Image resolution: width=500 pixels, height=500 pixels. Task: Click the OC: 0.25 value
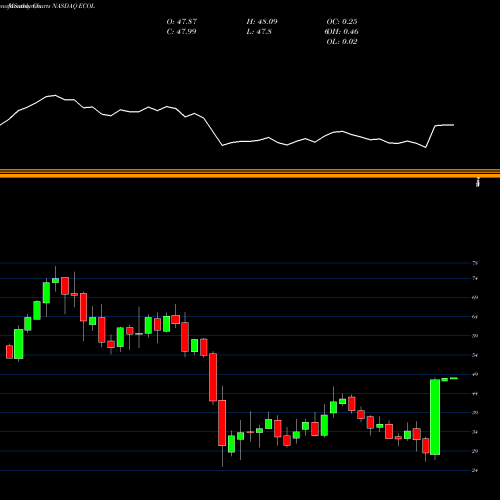coord(342,22)
